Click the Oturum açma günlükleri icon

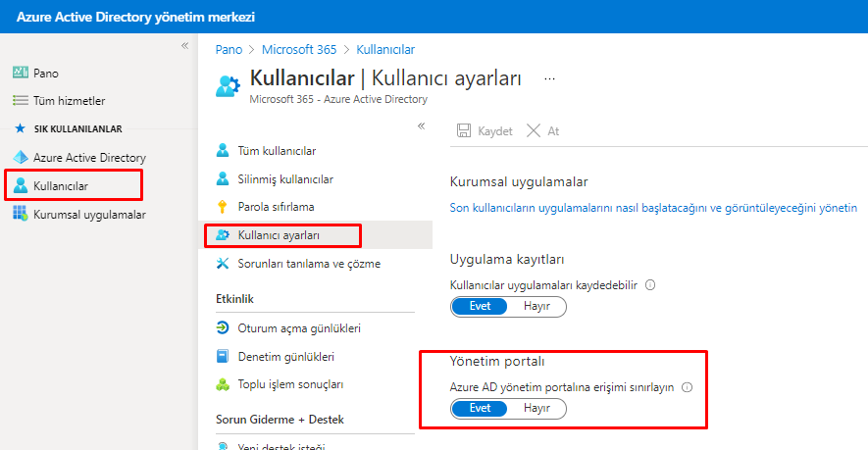tap(222, 328)
